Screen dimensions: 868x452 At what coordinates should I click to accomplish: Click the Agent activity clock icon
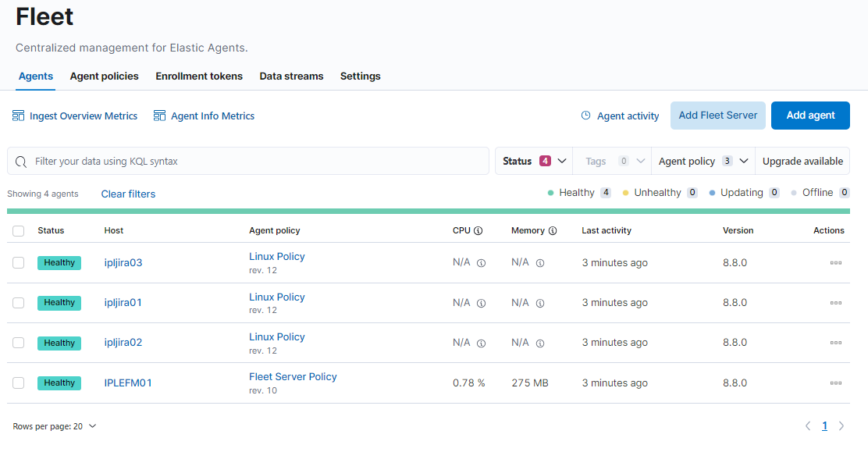pyautogui.click(x=585, y=116)
